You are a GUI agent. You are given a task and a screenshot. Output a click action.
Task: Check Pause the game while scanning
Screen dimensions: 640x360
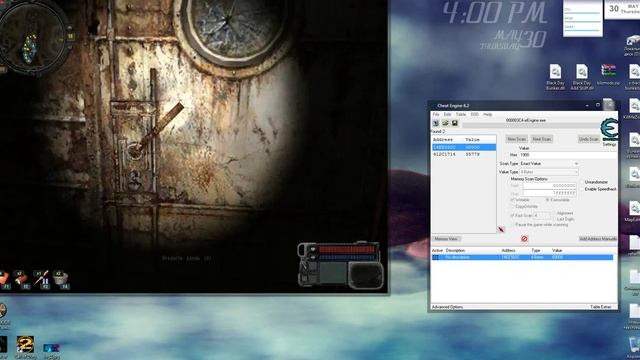512,225
